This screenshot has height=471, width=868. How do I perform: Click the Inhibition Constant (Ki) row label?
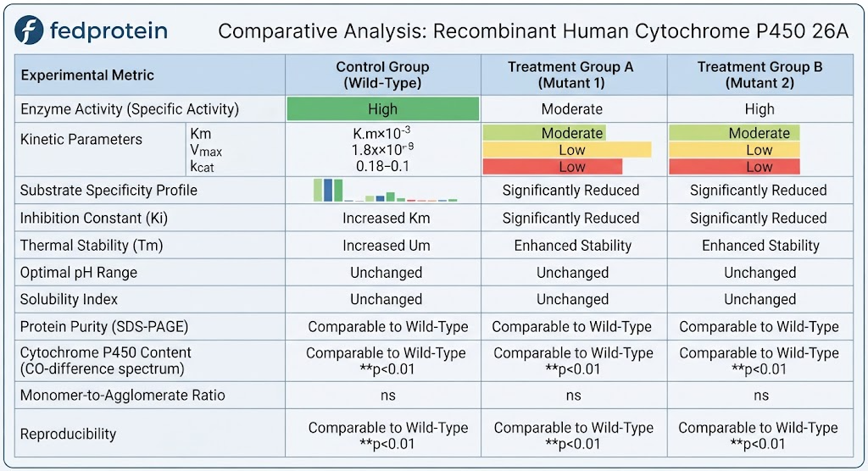pos(93,218)
